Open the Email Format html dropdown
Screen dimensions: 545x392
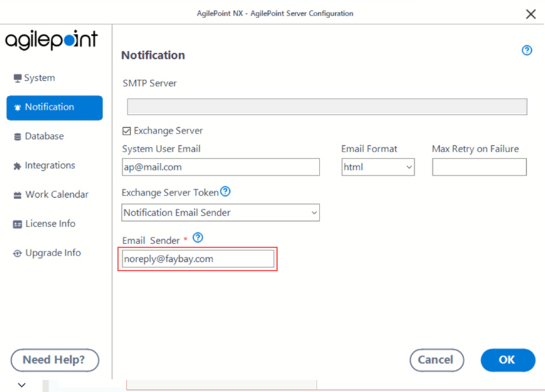tap(378, 167)
